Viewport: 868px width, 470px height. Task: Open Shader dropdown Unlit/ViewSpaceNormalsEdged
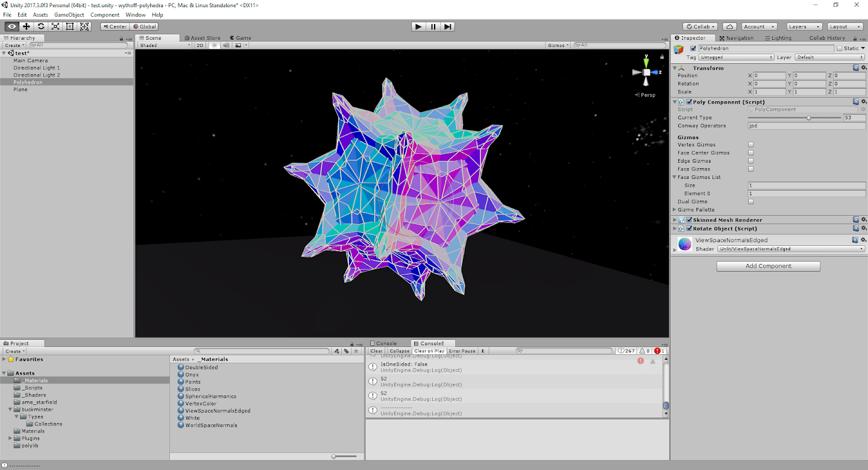click(x=791, y=249)
